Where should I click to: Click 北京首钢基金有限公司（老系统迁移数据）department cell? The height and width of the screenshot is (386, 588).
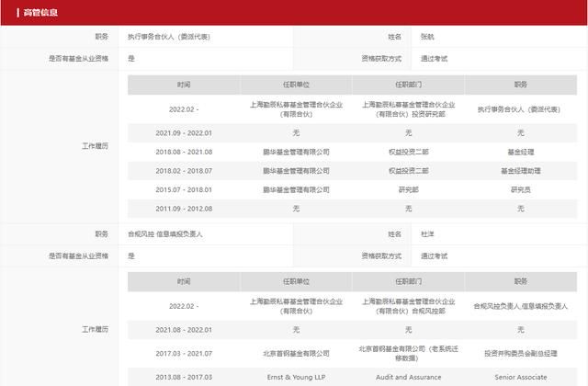408,353
